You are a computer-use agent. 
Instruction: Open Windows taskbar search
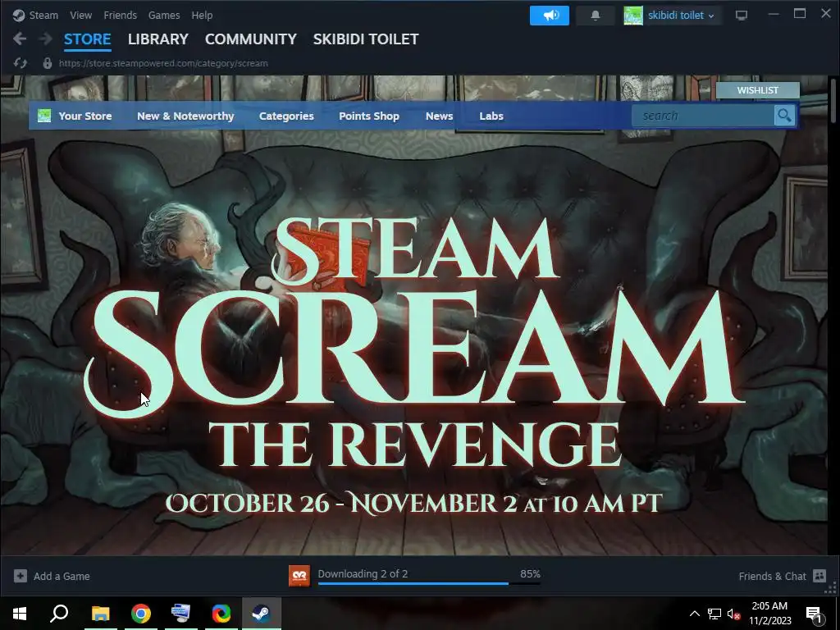coord(59,614)
